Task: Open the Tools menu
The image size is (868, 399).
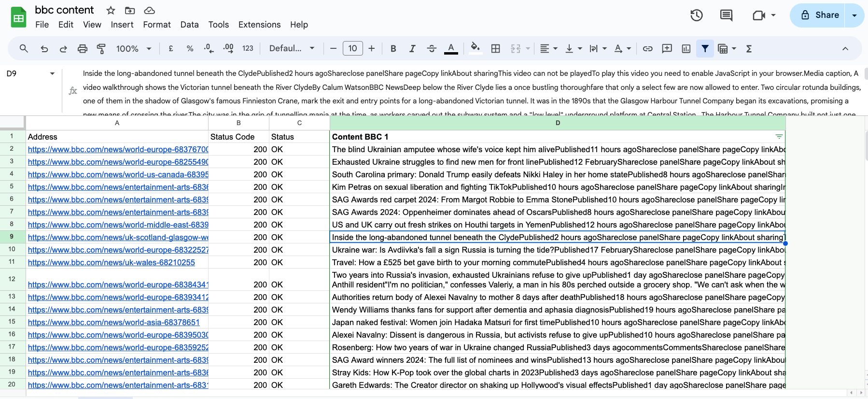Action: point(219,25)
